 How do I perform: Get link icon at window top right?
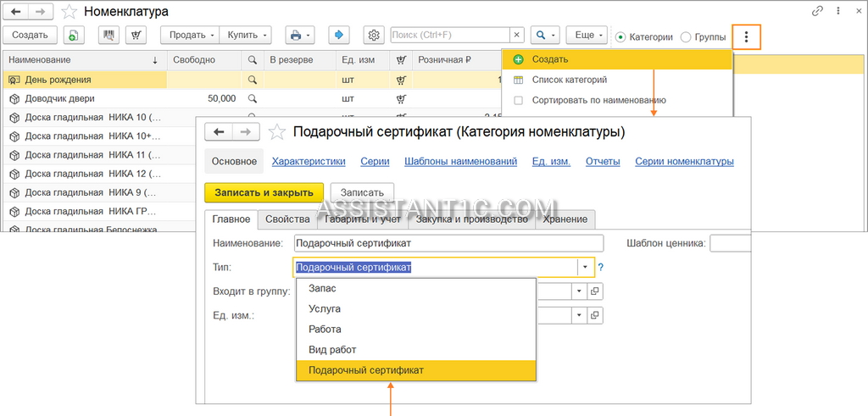(x=816, y=10)
